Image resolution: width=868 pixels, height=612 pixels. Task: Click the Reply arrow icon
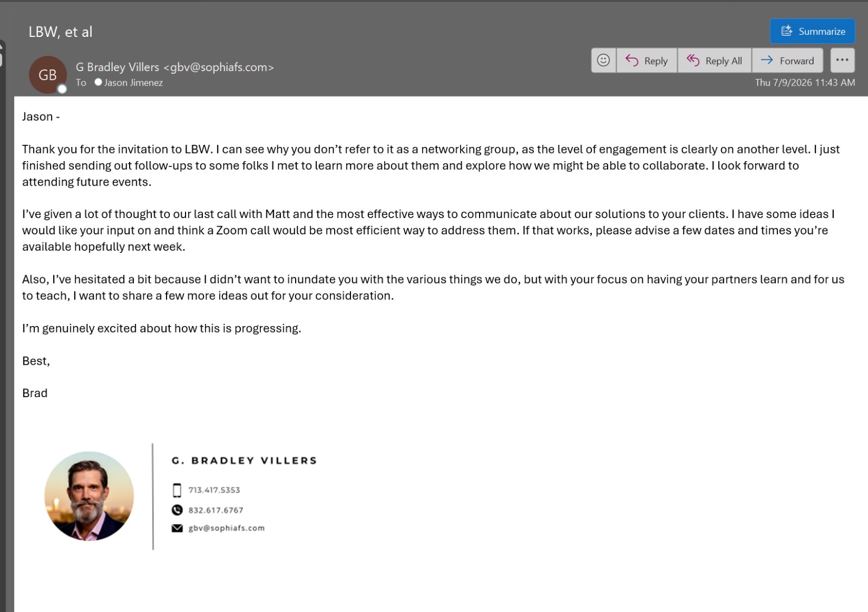pos(632,60)
